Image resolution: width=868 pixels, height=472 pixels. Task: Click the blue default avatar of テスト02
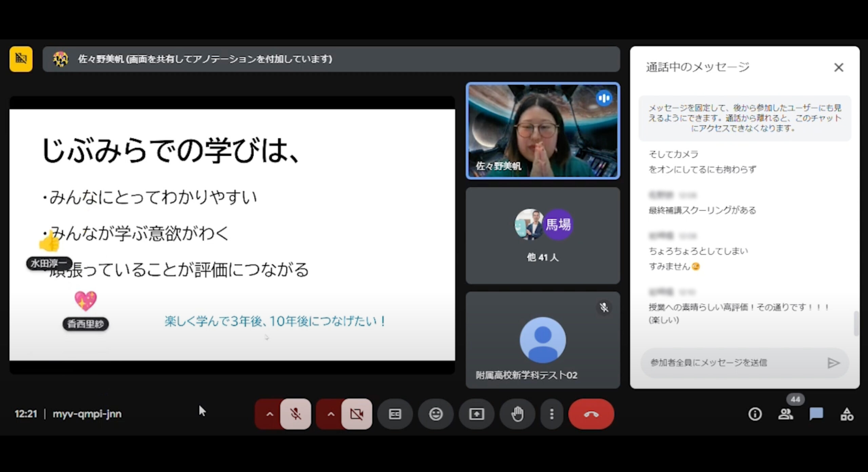point(542,340)
